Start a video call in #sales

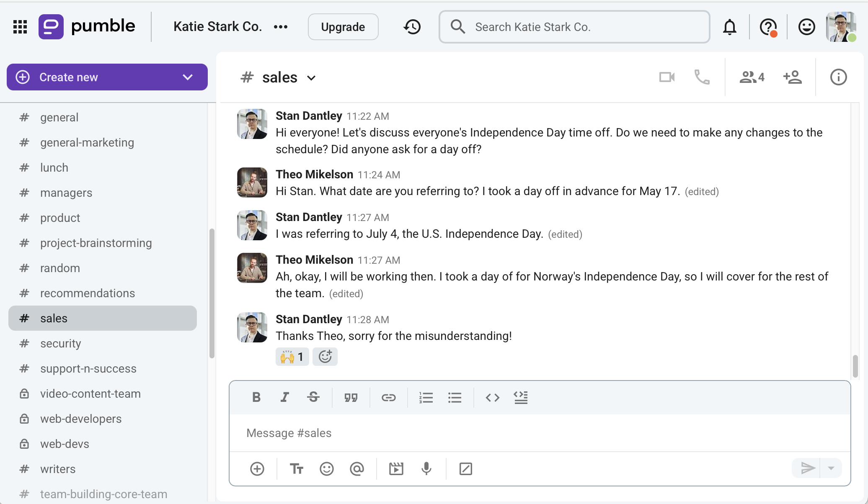(x=667, y=77)
